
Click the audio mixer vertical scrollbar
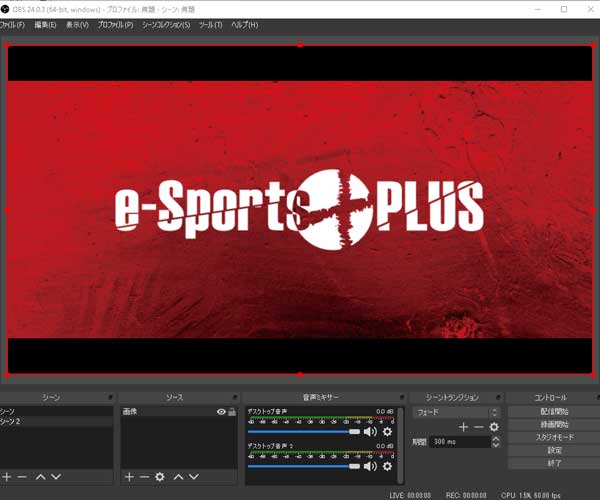tap(400, 445)
